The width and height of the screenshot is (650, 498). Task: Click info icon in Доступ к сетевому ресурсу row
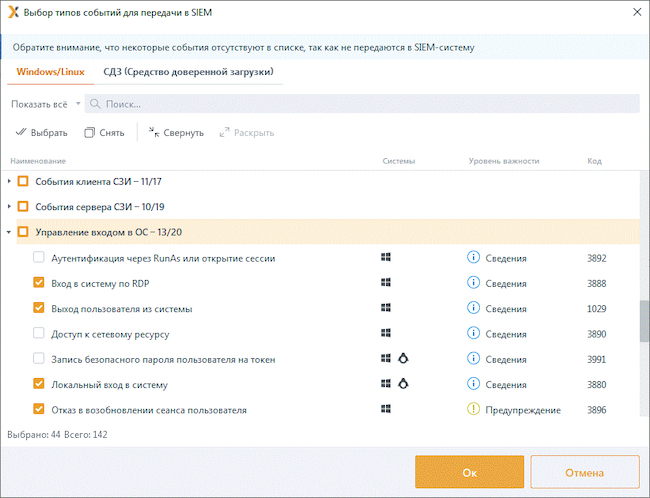click(474, 333)
